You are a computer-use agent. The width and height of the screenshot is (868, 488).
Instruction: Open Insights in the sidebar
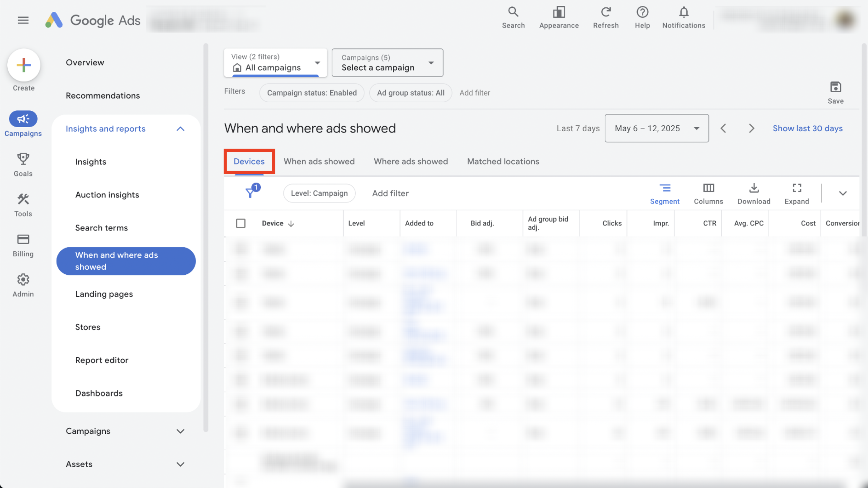(91, 162)
